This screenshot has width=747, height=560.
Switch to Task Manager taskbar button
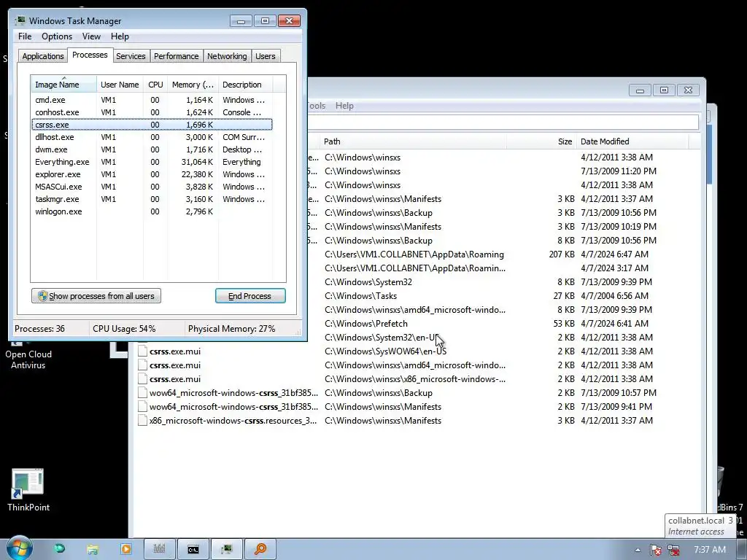click(226, 549)
